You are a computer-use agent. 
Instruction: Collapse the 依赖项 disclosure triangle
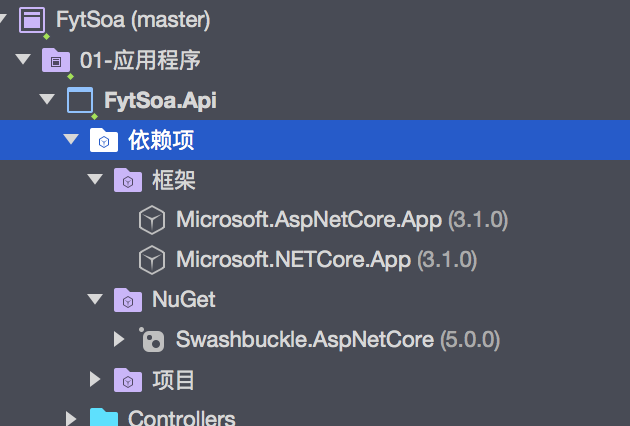coord(70,140)
